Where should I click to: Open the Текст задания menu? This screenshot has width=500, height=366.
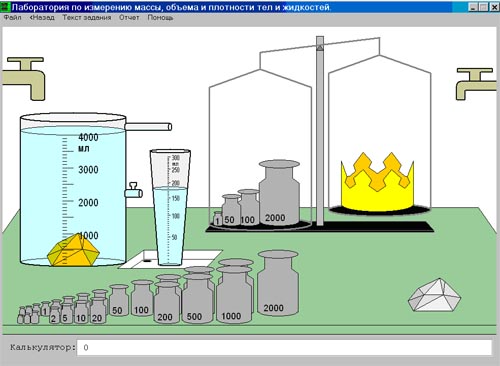87,18
